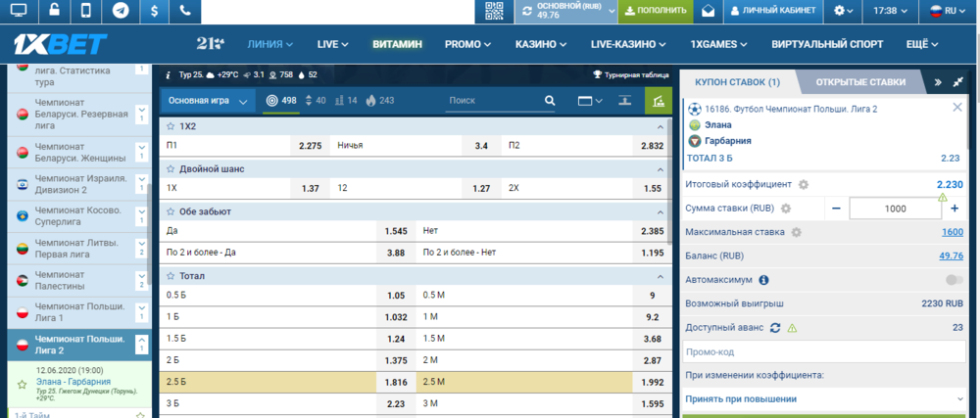Image resolution: width=980 pixels, height=418 pixels.
Task: Collapse the bet slip with the arrows icon
Action: (958, 81)
